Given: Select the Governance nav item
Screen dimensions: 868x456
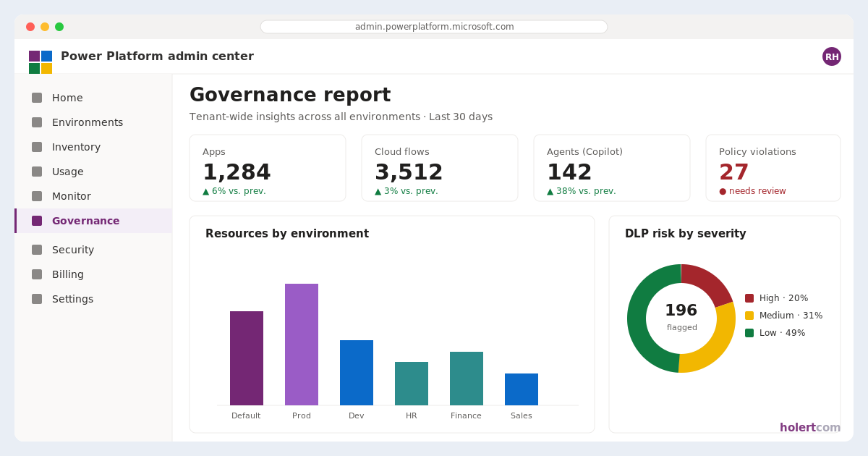Looking at the screenshot, I should click(93, 221).
